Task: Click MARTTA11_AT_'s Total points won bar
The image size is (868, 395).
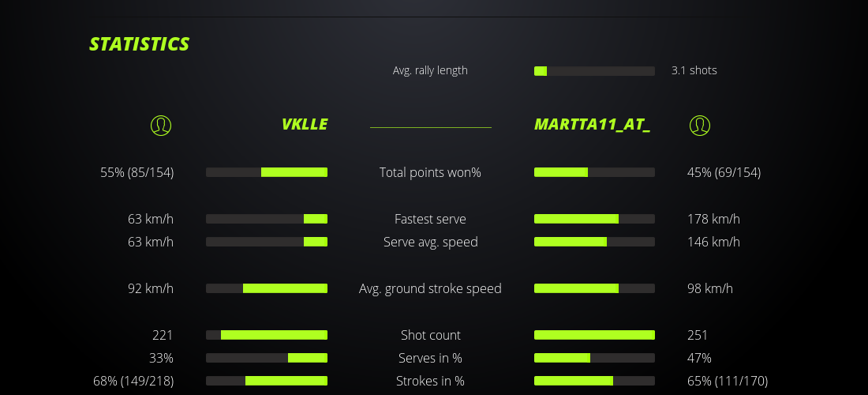Action: [x=594, y=172]
